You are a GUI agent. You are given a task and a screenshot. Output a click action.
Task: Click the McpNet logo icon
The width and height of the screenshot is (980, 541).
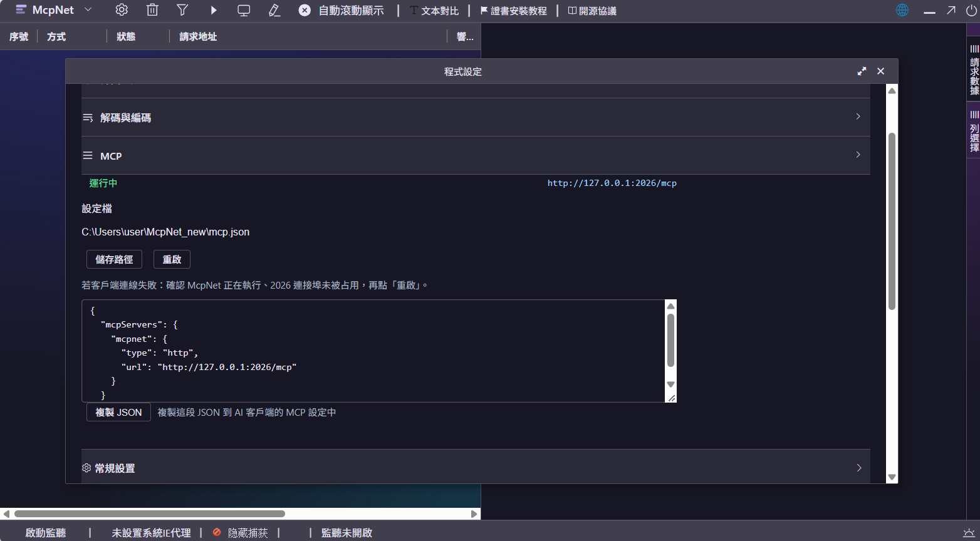click(21, 9)
